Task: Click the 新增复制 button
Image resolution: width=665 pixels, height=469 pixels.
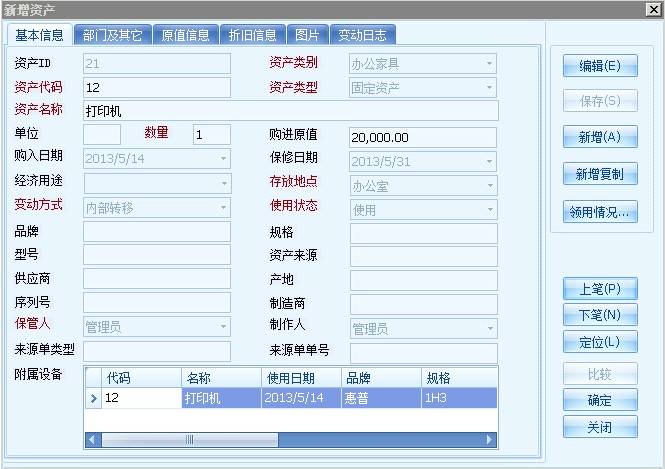Action: click(x=600, y=174)
